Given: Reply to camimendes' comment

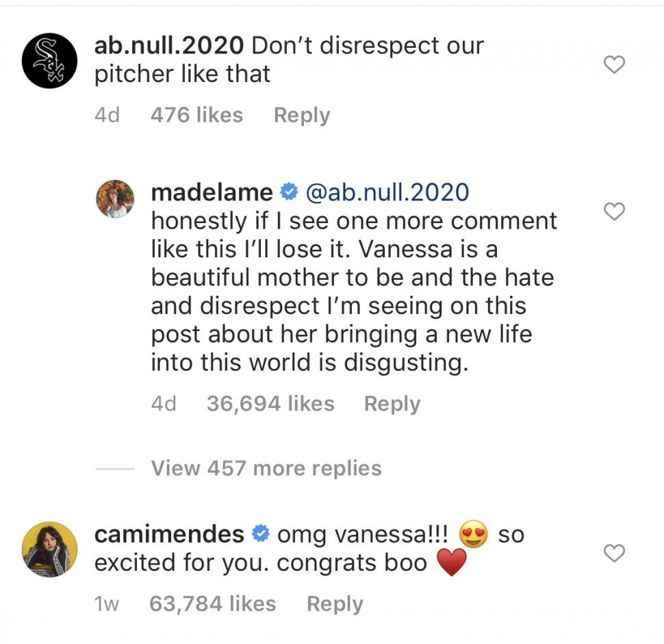Looking at the screenshot, I should pos(335,604).
